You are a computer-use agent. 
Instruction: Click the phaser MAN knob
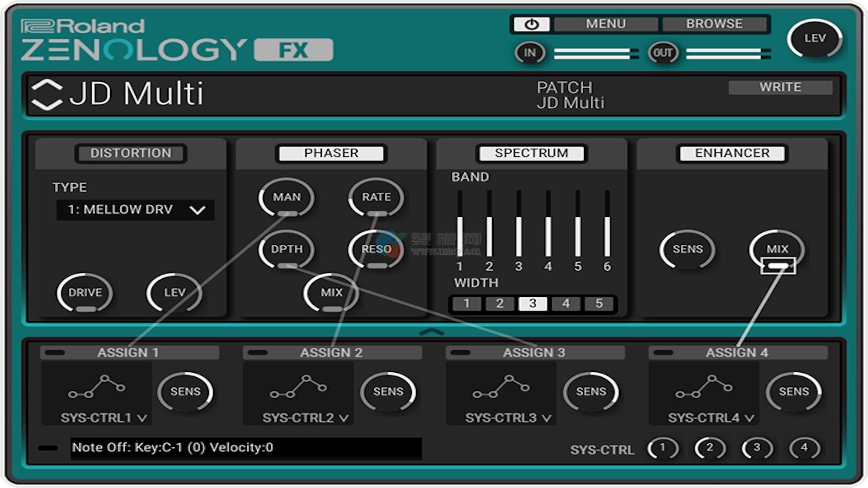click(x=287, y=197)
